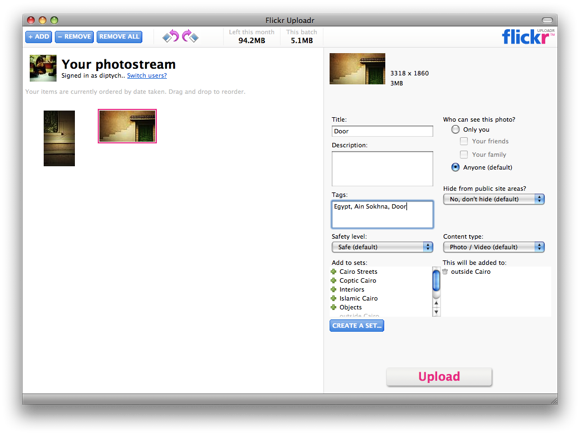Click the 3318 x 1860 dimensions text

tap(409, 73)
